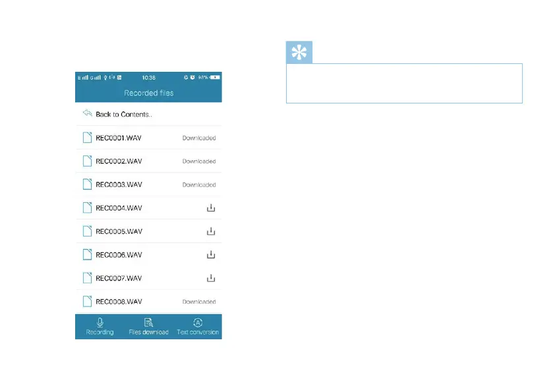Tap the file icon of REC0002.WAV
Screen dimensions: 553x392
(x=87, y=161)
